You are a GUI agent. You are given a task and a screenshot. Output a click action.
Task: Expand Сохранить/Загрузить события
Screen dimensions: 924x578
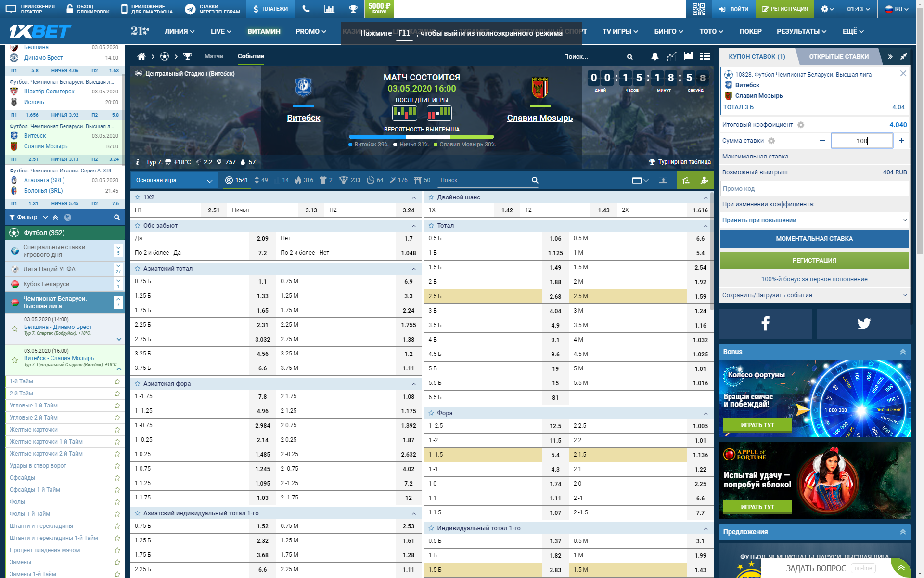[x=814, y=295]
